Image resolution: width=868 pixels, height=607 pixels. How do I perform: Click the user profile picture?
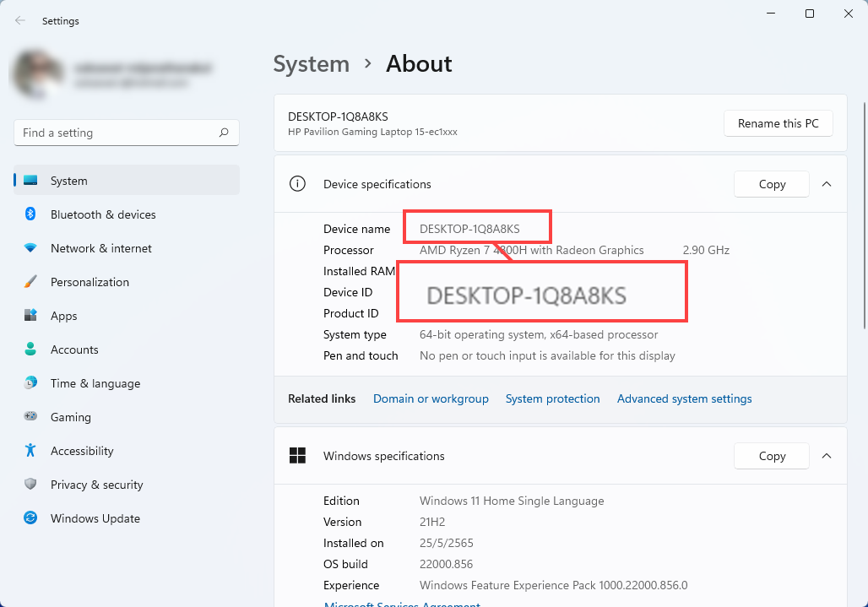pyautogui.click(x=38, y=74)
